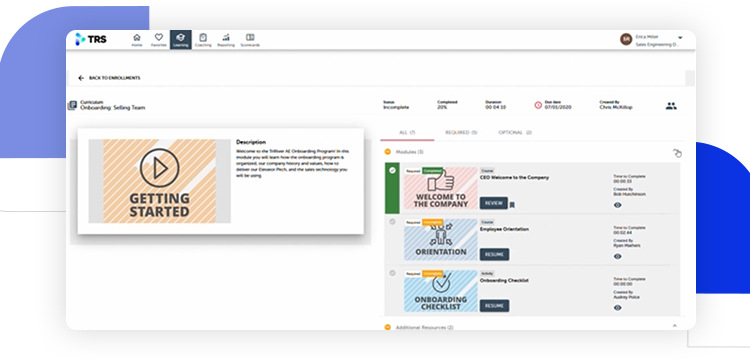Open the Reporting chart icon
750x360 pixels.
[x=226, y=40]
